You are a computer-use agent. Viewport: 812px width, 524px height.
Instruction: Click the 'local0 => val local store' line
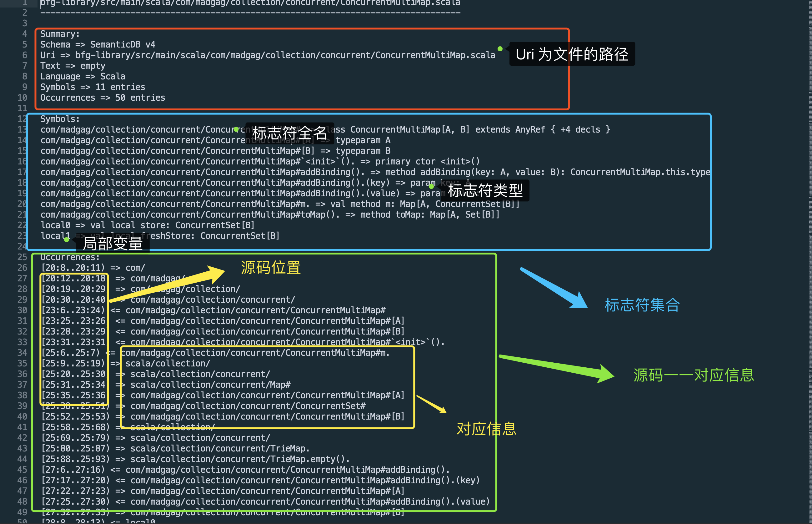[x=147, y=225]
